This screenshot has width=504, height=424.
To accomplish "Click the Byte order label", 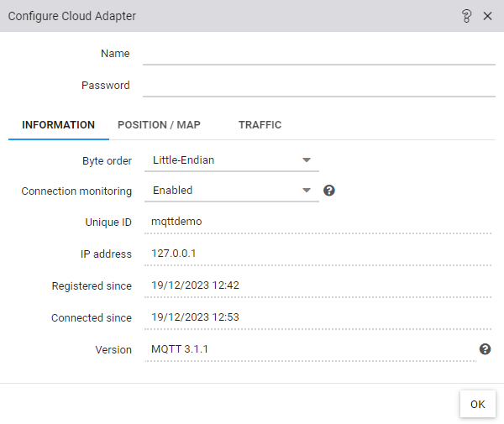I will [x=107, y=160].
